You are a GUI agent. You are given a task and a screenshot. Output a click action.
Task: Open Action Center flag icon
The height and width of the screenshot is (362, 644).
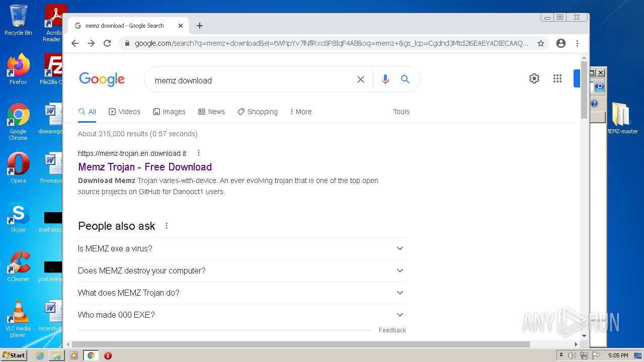(x=596, y=355)
